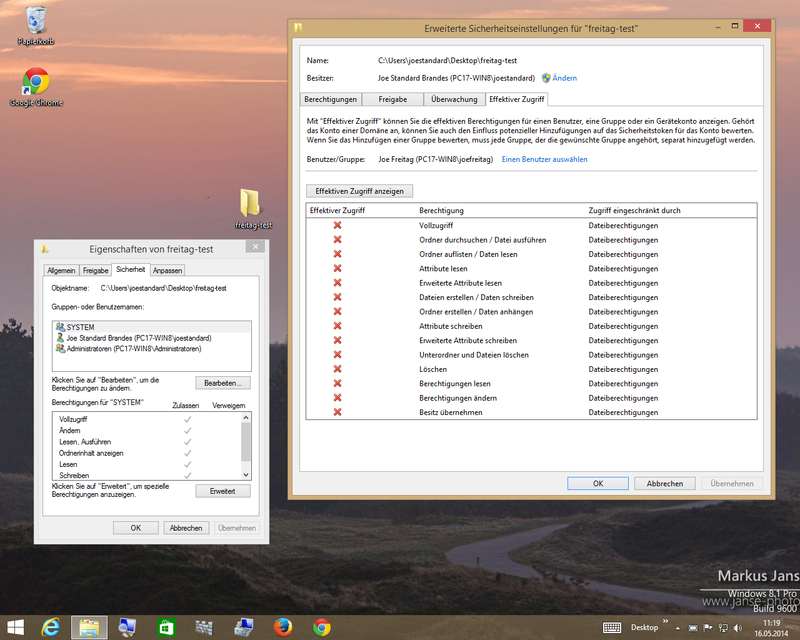The width and height of the screenshot is (800, 640).
Task: Click the Vollzugriff Zulassen checkmark for SYSTEM
Action: pyautogui.click(x=187, y=419)
